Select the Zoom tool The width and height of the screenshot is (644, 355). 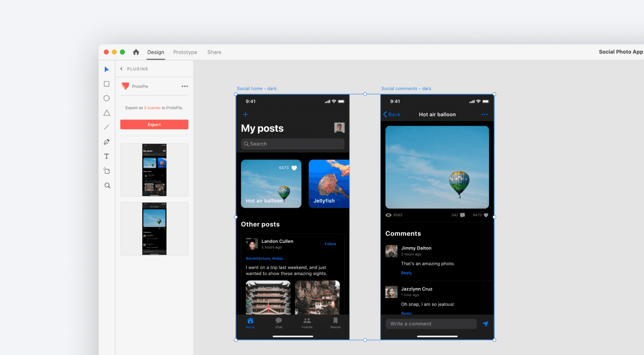107,185
